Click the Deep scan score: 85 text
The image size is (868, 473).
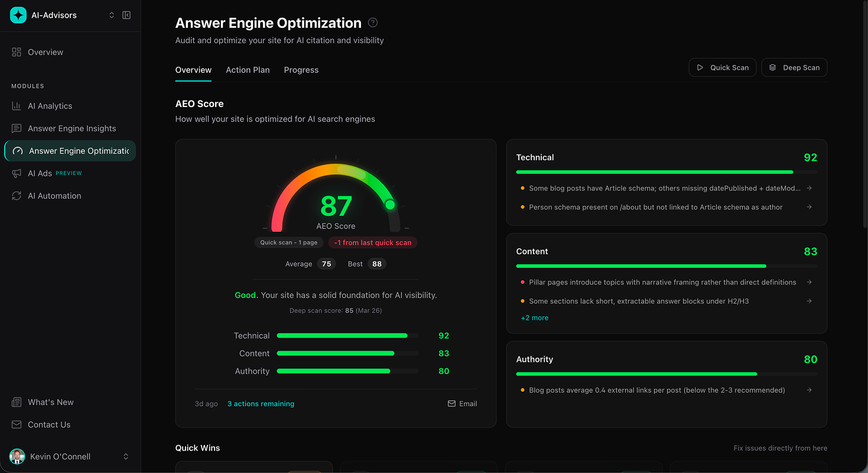[x=336, y=310]
